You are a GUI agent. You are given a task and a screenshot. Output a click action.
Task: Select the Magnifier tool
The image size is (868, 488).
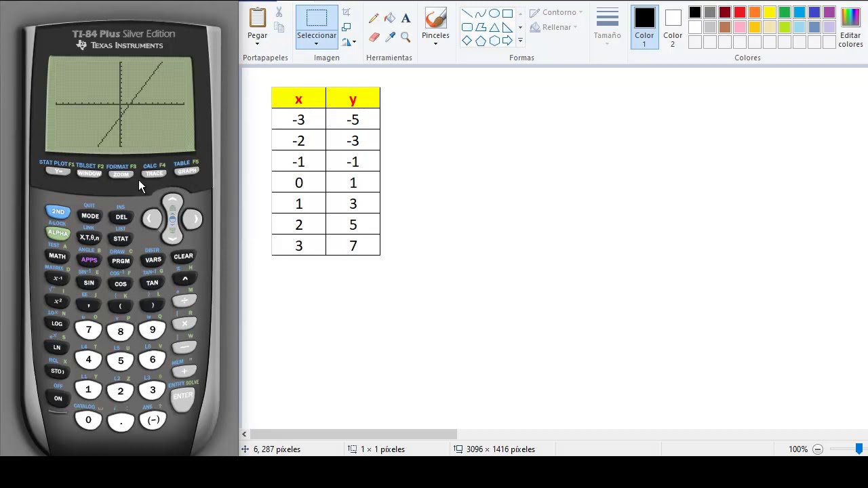tap(406, 37)
